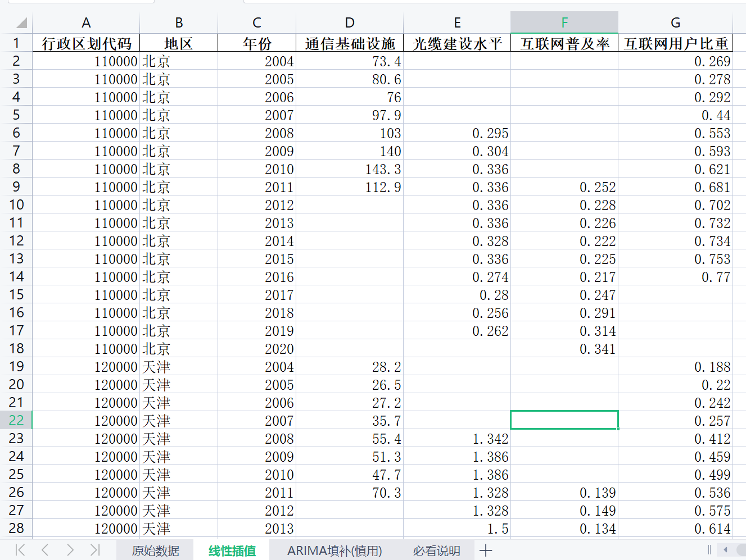Select cell with value 1.5
This screenshot has width=746, height=560.
click(x=457, y=528)
